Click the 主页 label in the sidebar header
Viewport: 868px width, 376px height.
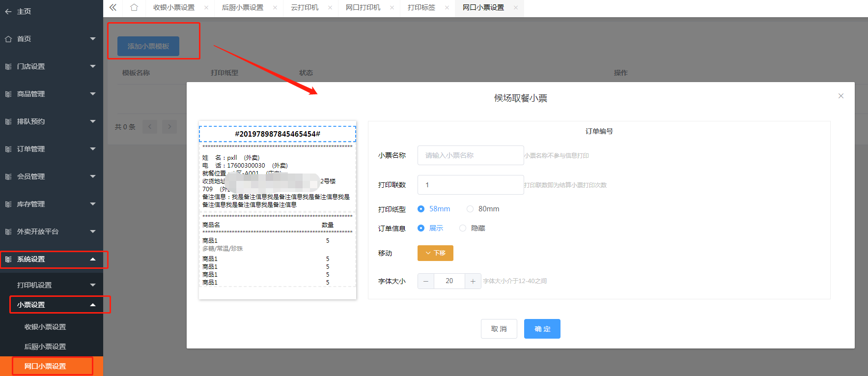click(x=24, y=11)
